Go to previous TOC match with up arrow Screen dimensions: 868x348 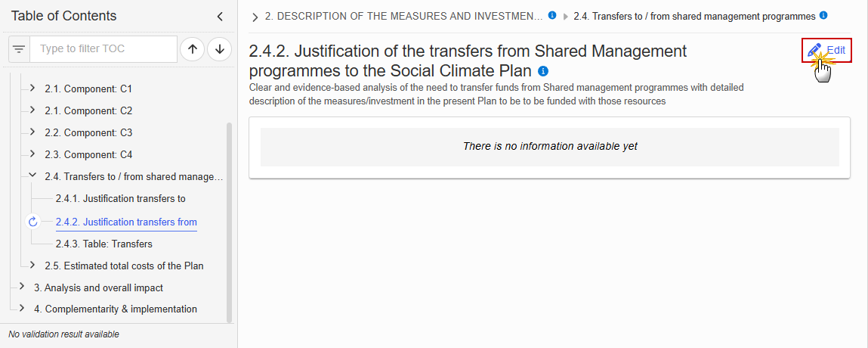pyautogui.click(x=193, y=49)
